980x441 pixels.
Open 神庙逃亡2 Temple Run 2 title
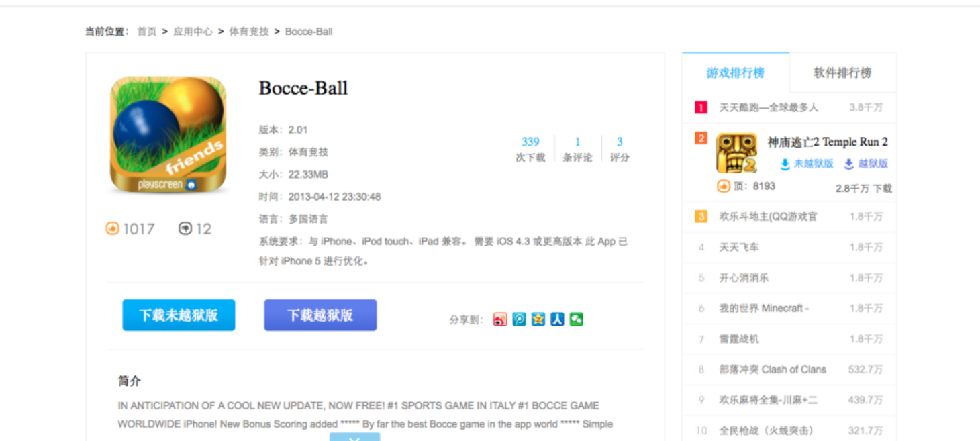point(828,142)
